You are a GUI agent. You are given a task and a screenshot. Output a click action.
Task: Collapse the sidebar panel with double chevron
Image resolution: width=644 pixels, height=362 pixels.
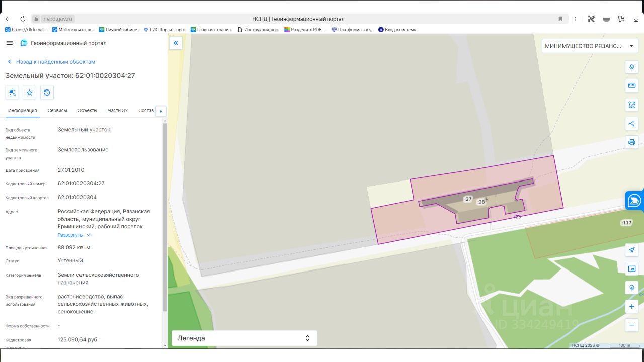pos(176,43)
